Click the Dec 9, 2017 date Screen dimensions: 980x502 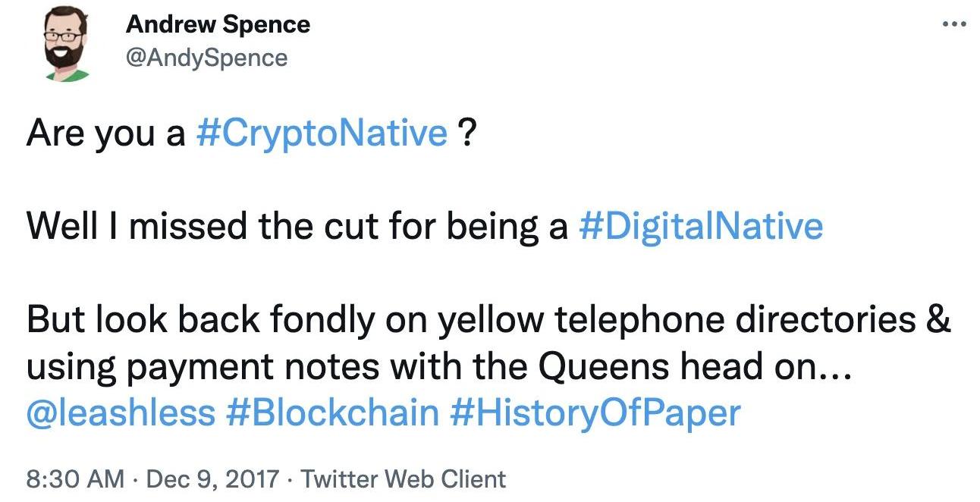tap(212, 479)
